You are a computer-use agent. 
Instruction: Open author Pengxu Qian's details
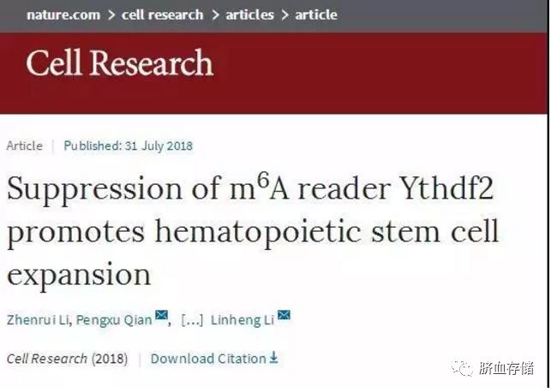pyautogui.click(x=114, y=320)
